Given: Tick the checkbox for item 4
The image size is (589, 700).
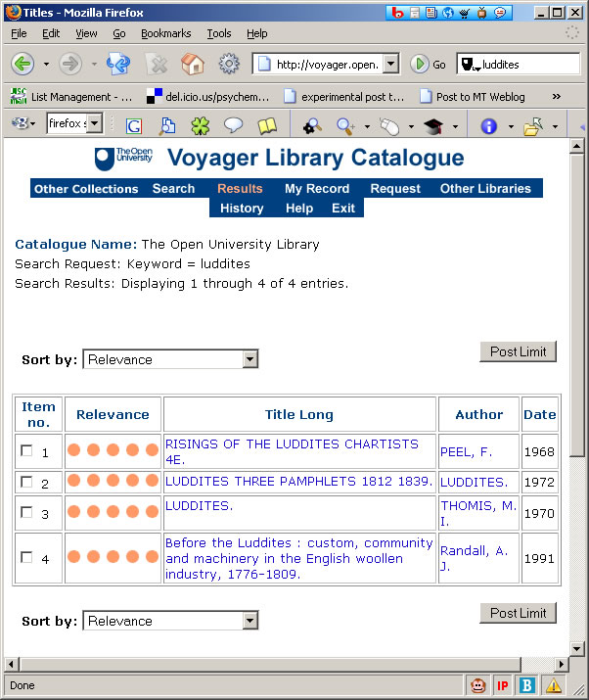Looking at the screenshot, I should [26, 557].
